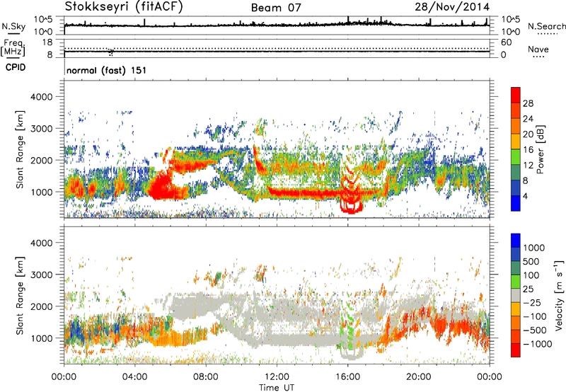Pick the red top segment of Power colorbar
566x392 pixels.
pyautogui.click(x=516, y=96)
